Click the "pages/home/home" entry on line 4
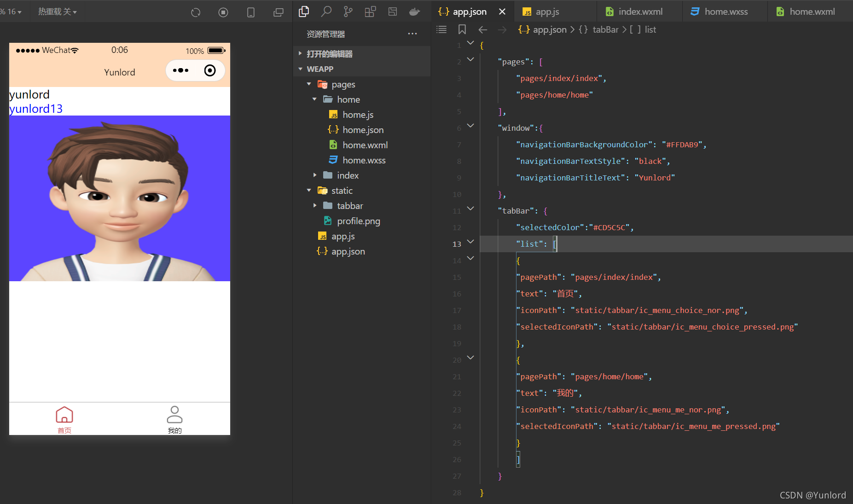 click(x=554, y=95)
